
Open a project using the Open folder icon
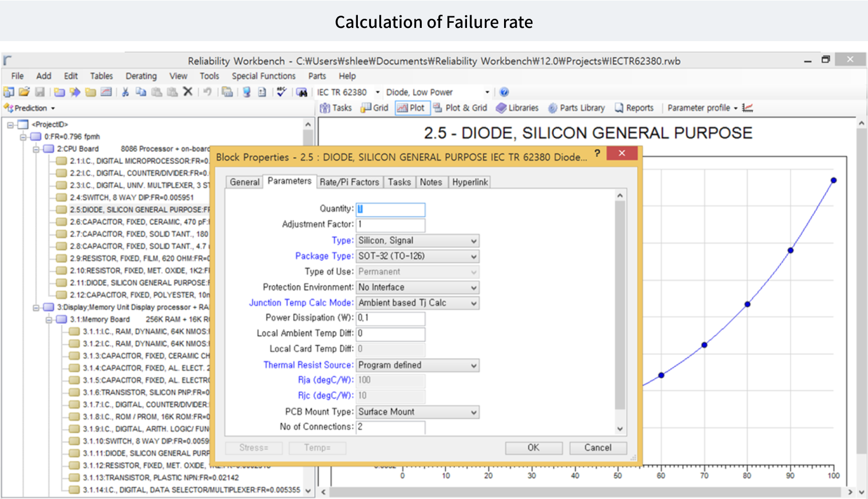tap(24, 92)
